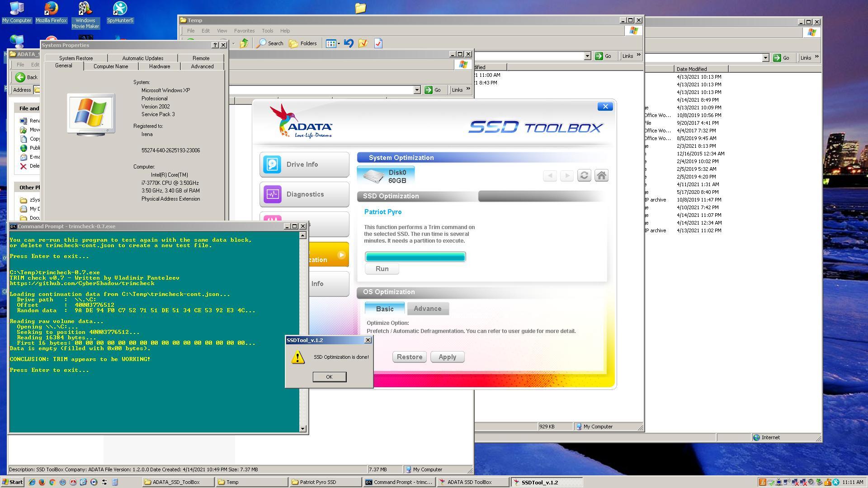Click the Up folder icon in Temp toolbar
This screenshot has width=868, height=488.
(x=244, y=43)
